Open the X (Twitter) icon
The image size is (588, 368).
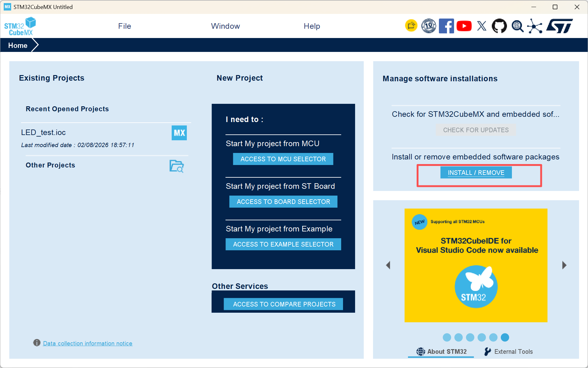[x=482, y=26]
